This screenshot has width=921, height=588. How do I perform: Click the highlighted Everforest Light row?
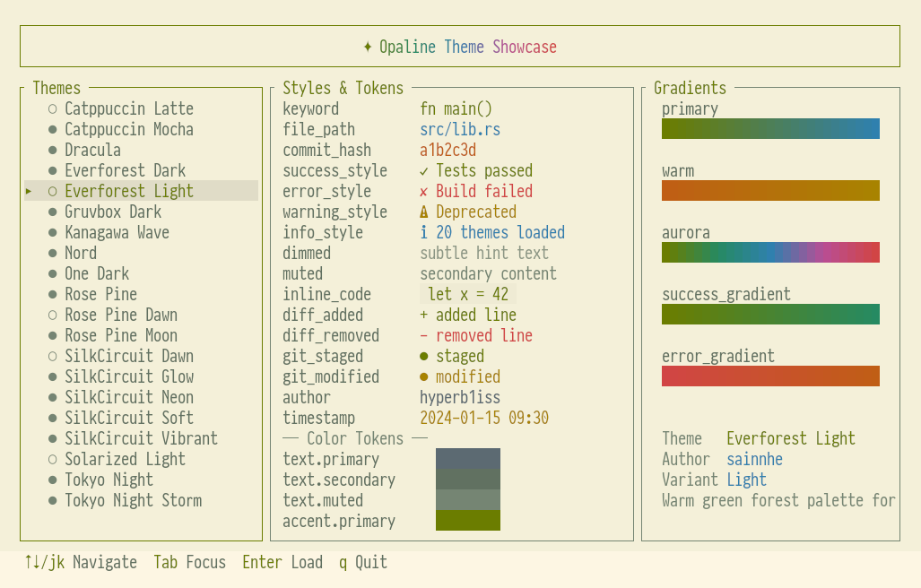point(141,191)
